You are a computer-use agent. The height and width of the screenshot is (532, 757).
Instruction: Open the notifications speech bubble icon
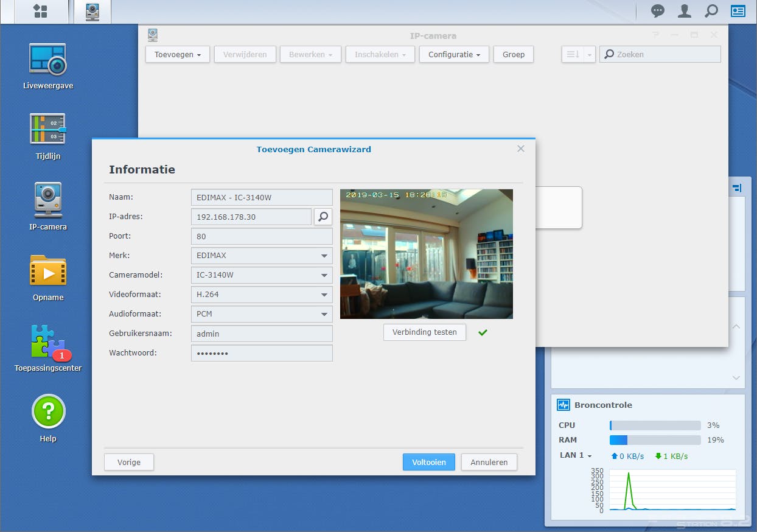pos(658,11)
